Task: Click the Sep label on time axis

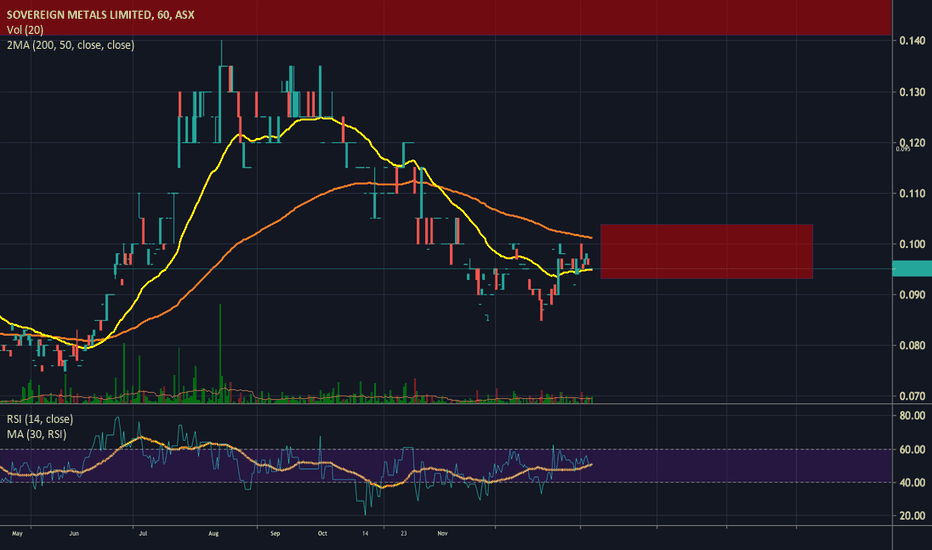Action: [x=275, y=533]
